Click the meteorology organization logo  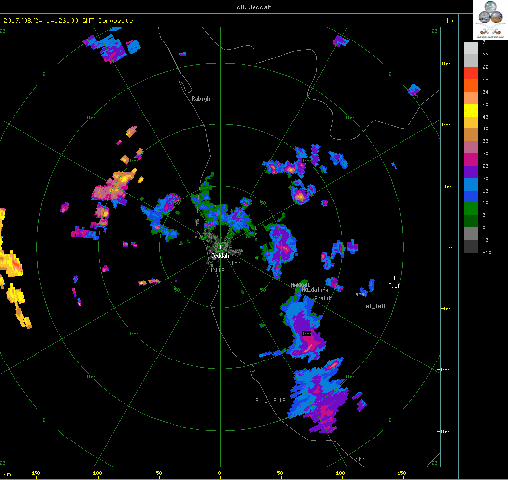(x=490, y=20)
